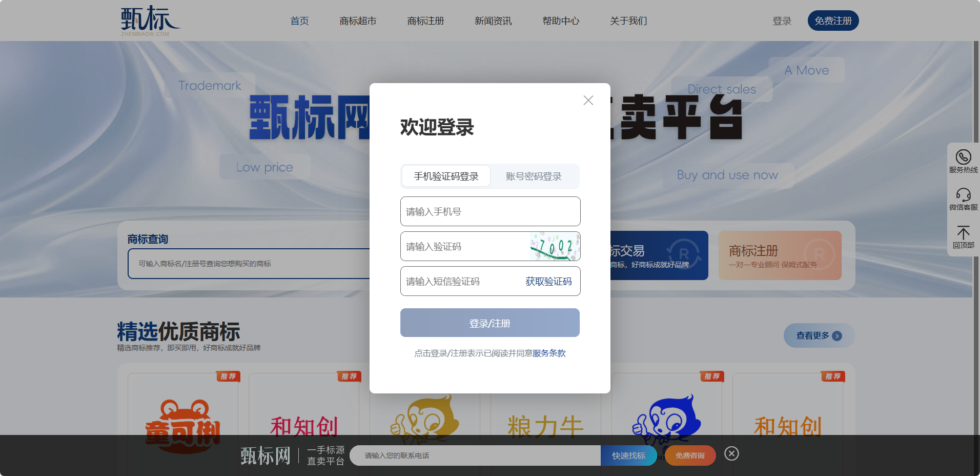Click the SMS verification code field
The height and width of the screenshot is (476, 980).
coord(459,281)
